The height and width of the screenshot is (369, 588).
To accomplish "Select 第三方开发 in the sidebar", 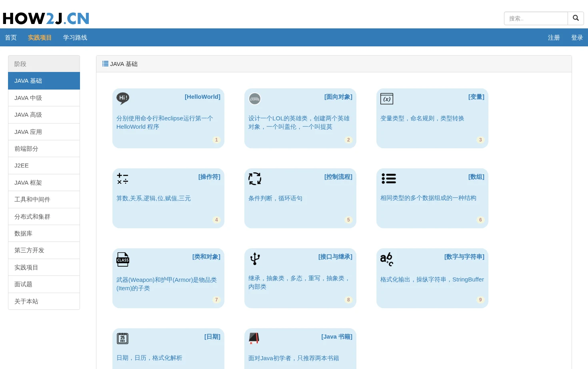I will pos(44,250).
